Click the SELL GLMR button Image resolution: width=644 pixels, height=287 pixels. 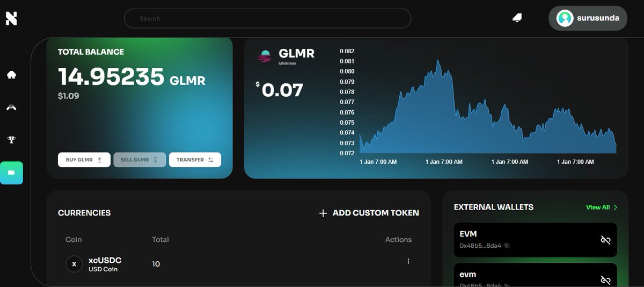[140, 160]
